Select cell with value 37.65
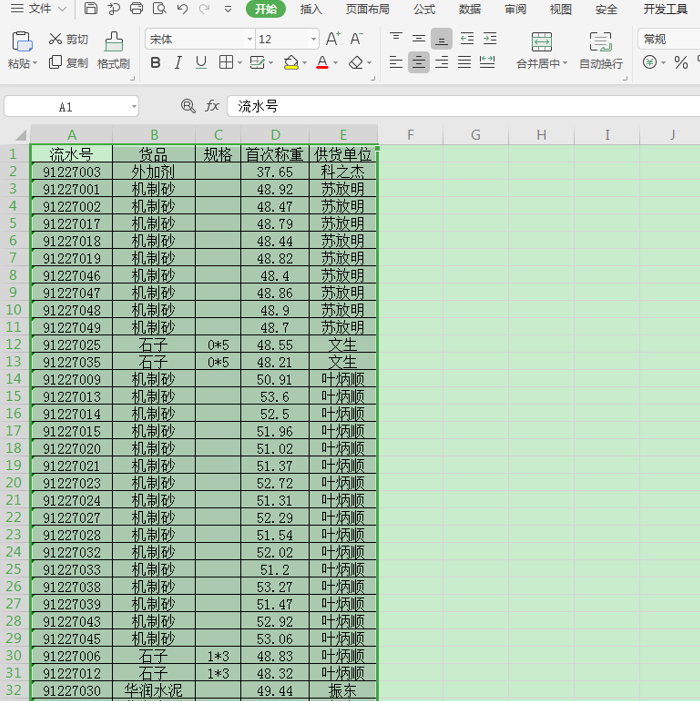This screenshot has height=701, width=700. (275, 172)
